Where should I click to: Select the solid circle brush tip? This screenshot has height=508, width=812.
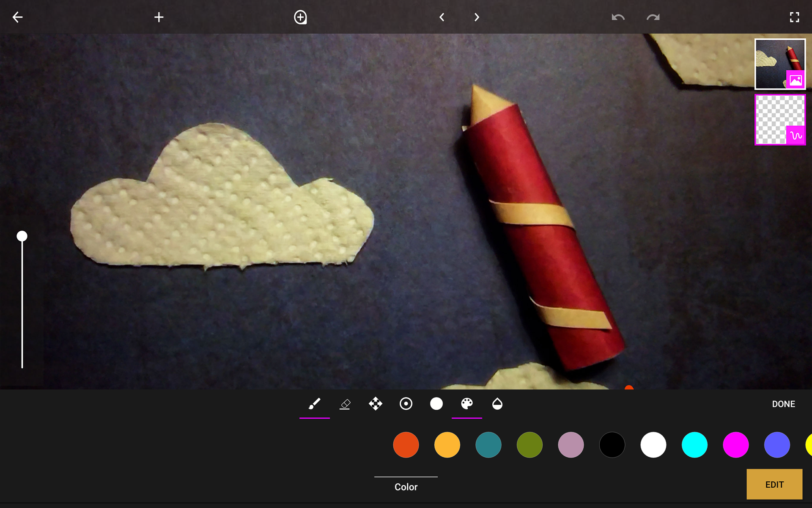[436, 404]
